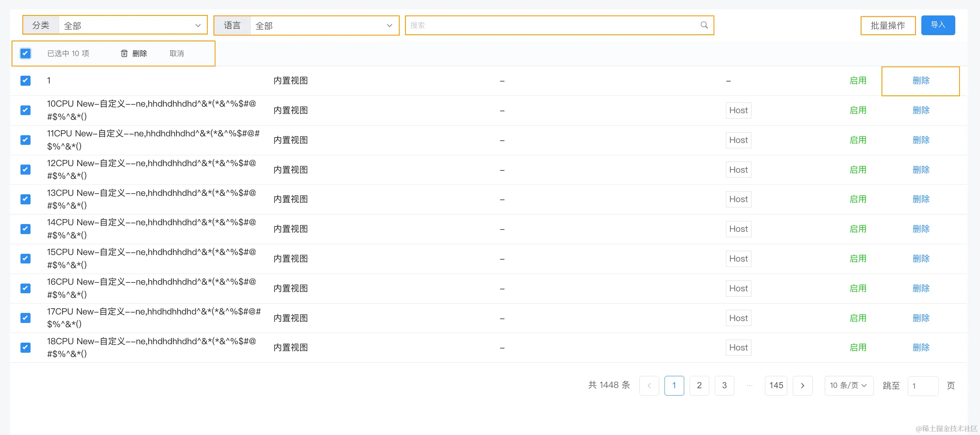Click the 批量操作 batch operation button

coord(888,25)
